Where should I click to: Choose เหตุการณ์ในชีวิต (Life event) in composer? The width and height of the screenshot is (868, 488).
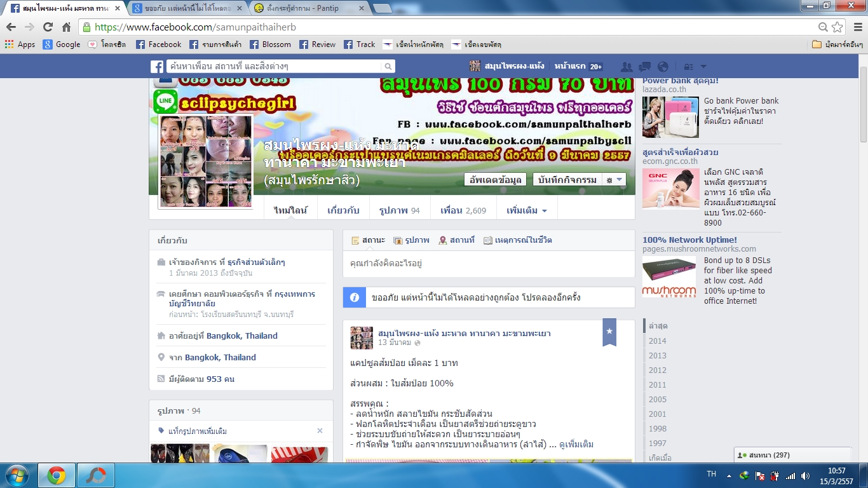click(517, 240)
